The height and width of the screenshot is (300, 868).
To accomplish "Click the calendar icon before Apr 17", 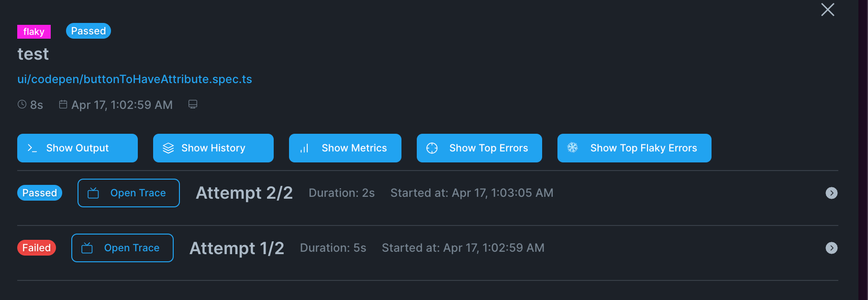I will point(63,104).
